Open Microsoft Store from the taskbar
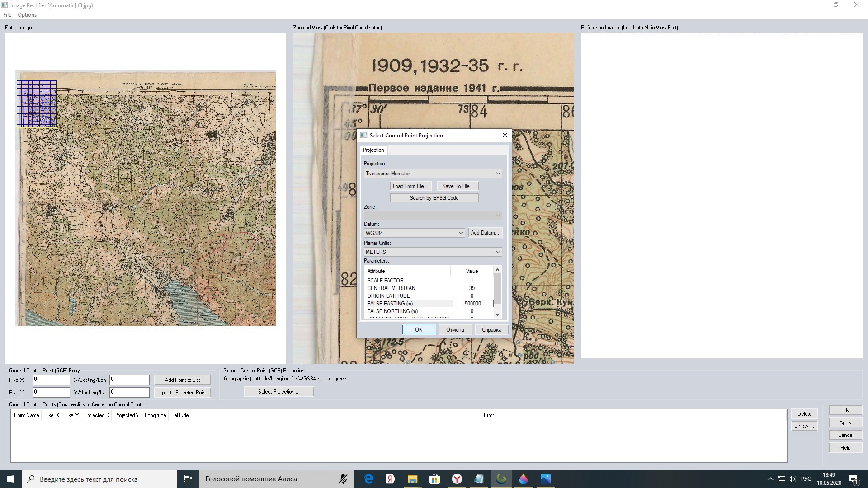Viewport: 868px width, 488px height. pyautogui.click(x=434, y=479)
